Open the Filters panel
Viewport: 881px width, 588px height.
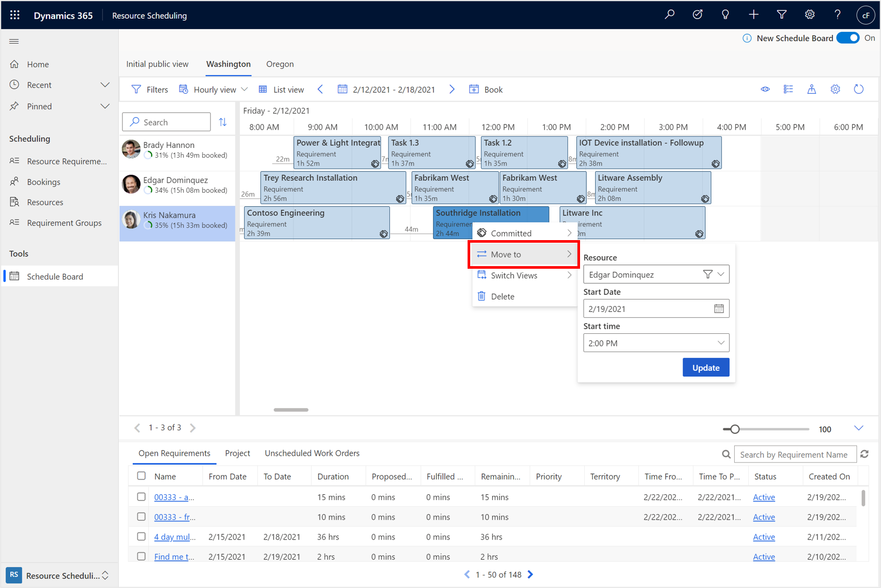tap(149, 89)
